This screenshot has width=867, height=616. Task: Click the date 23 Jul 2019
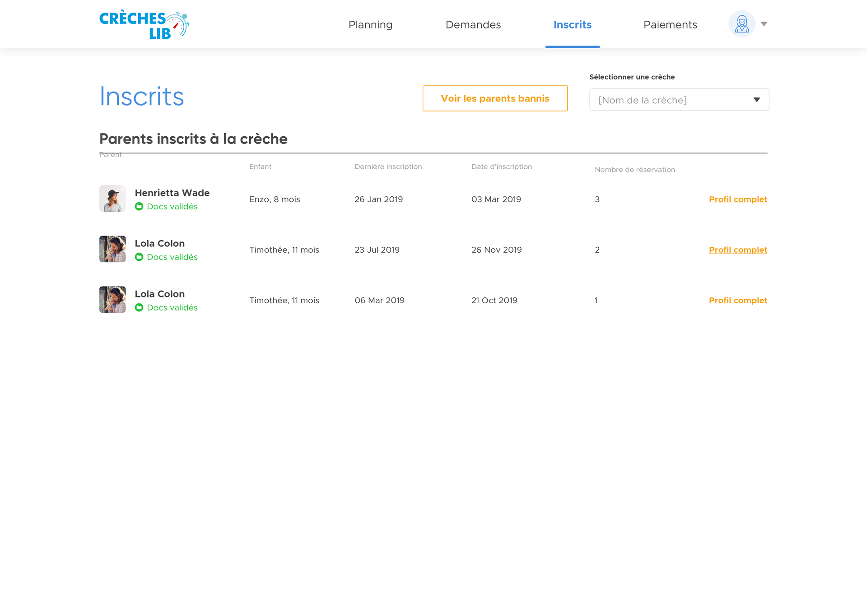[377, 250]
